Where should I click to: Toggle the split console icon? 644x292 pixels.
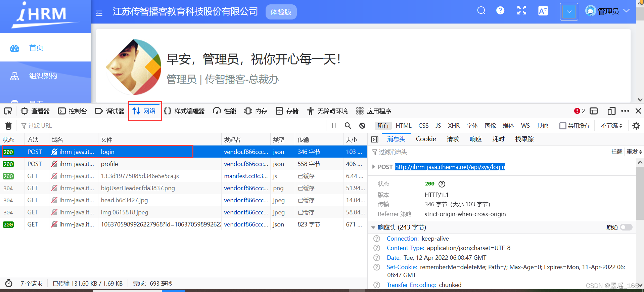tap(594, 111)
